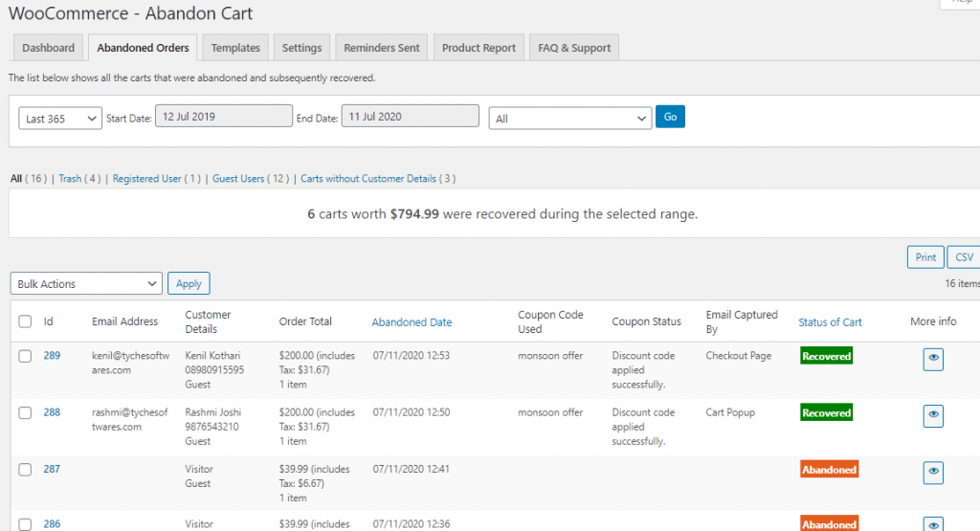Open order id 287
The height and width of the screenshot is (531, 980).
tap(52, 469)
